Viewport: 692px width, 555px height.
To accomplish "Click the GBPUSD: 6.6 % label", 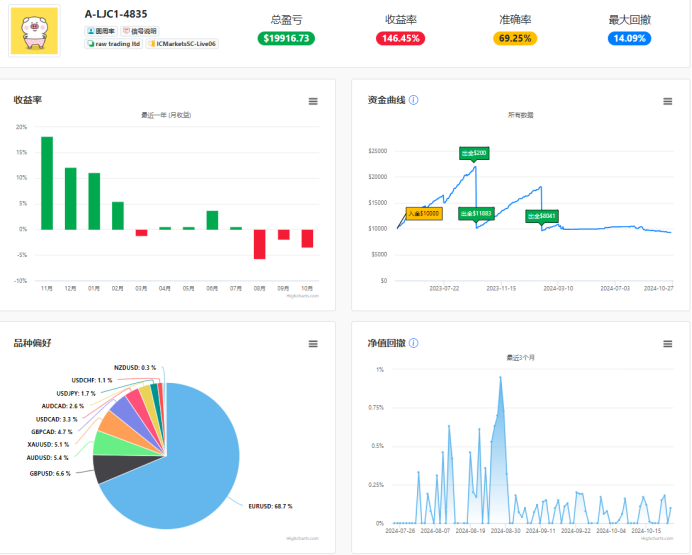I will (50, 473).
